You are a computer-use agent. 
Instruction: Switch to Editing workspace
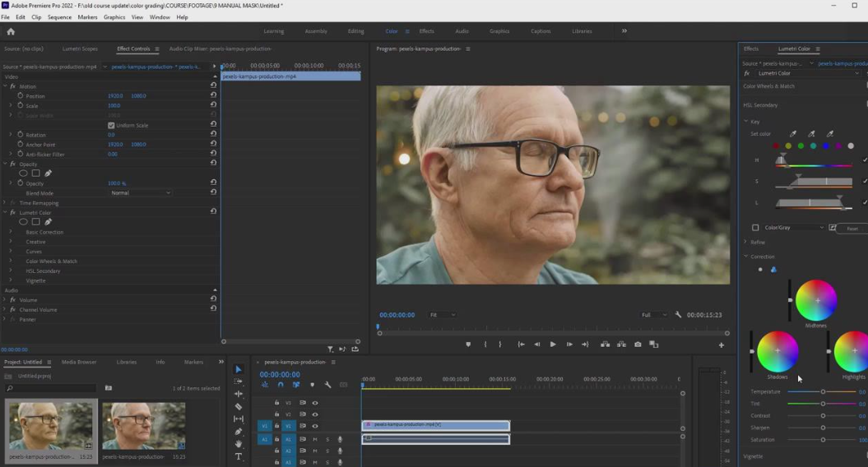click(356, 31)
